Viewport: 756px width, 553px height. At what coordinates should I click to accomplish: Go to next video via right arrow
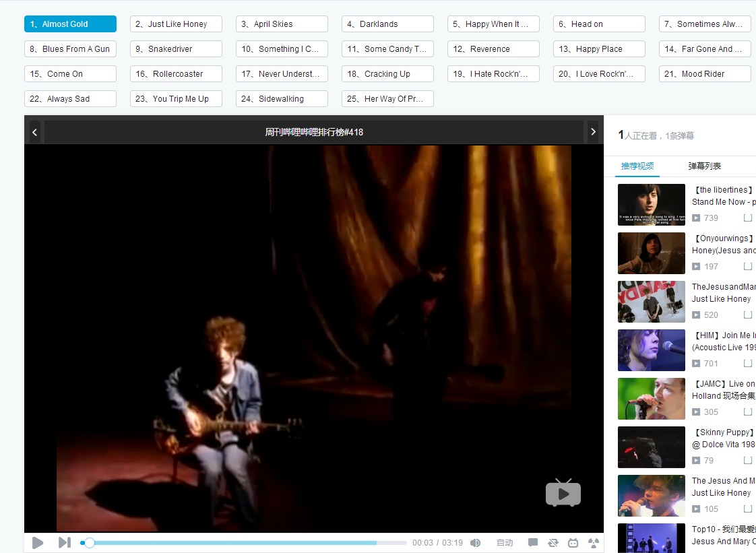593,132
